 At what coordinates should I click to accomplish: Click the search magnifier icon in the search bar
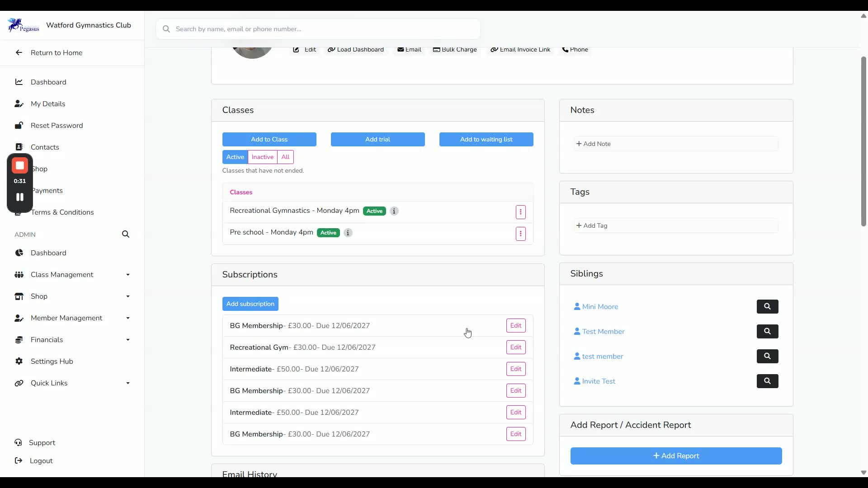click(x=166, y=29)
